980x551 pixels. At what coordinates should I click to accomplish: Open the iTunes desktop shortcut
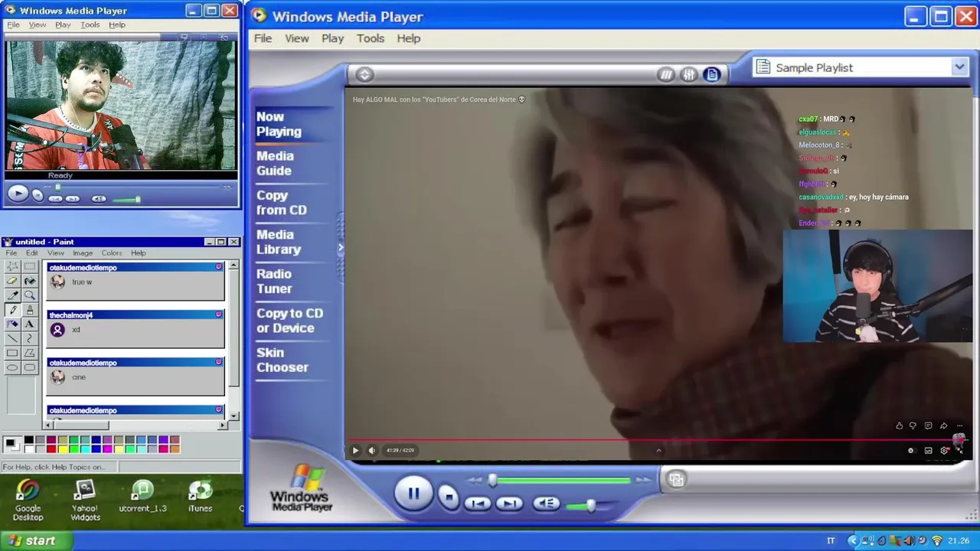pos(201,497)
